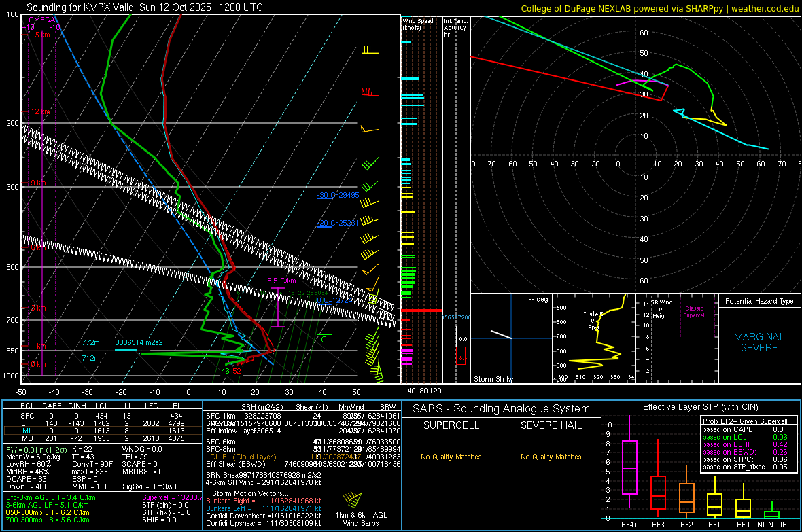Image resolution: width=802 pixels, height=532 pixels.
Task: Click the 'SEVERE HAIL' column header
Action: (x=551, y=425)
